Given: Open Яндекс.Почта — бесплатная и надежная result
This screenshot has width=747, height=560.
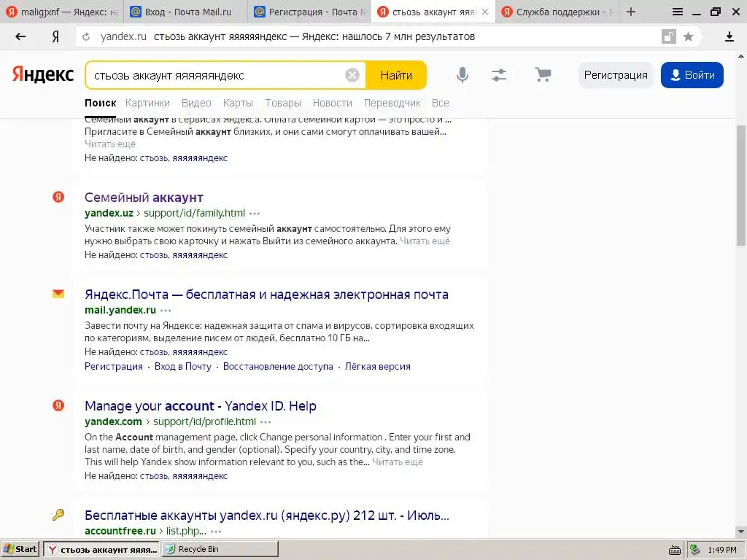Looking at the screenshot, I should 266,295.
